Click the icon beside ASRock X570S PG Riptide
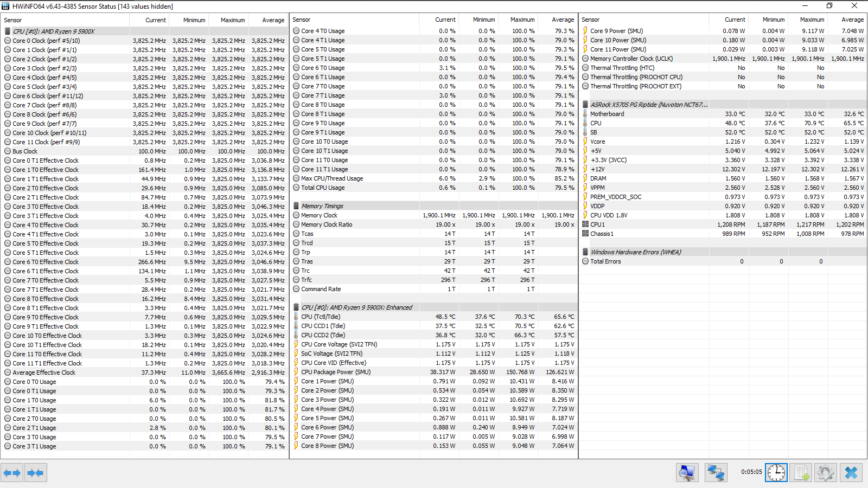Viewport: 868px width, 488px height. [585, 105]
